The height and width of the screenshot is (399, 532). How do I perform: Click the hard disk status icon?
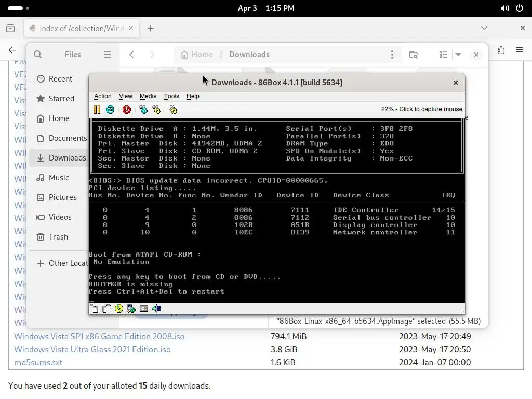144,309
